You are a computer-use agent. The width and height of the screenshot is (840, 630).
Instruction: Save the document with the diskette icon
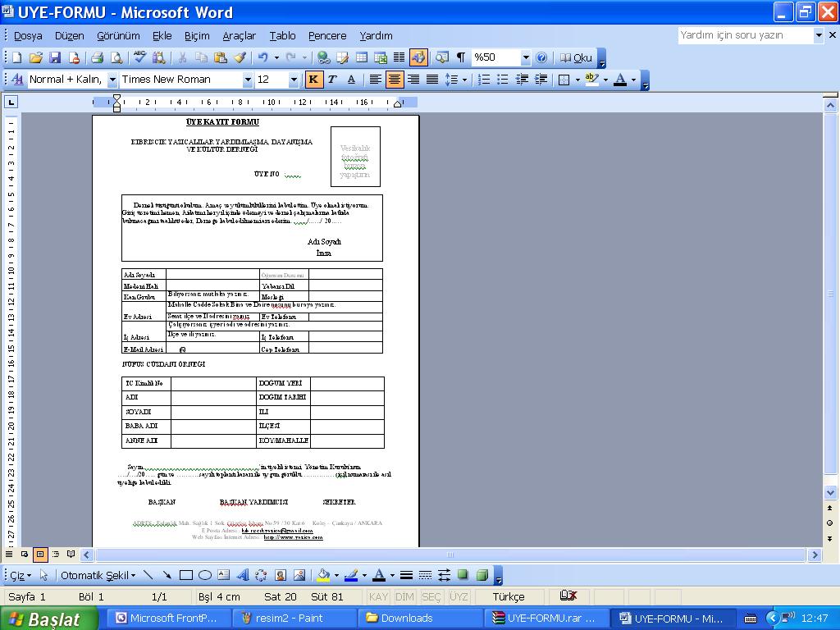(55, 57)
